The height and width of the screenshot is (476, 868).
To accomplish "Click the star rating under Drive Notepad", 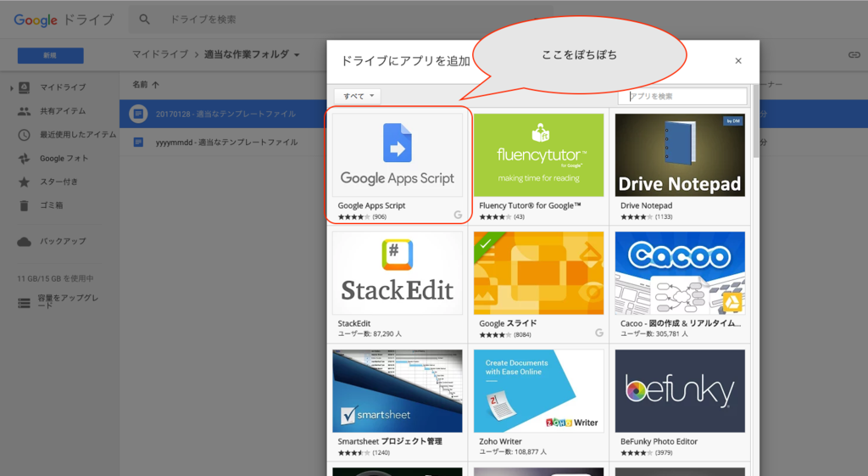I will click(635, 217).
